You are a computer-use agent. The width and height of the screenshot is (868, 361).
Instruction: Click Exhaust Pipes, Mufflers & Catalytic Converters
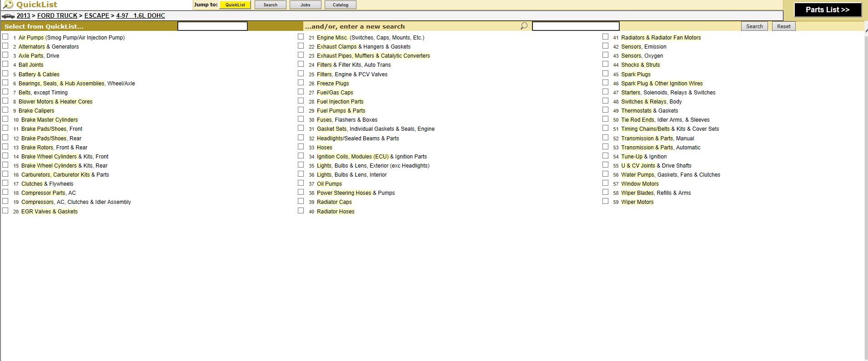[373, 56]
